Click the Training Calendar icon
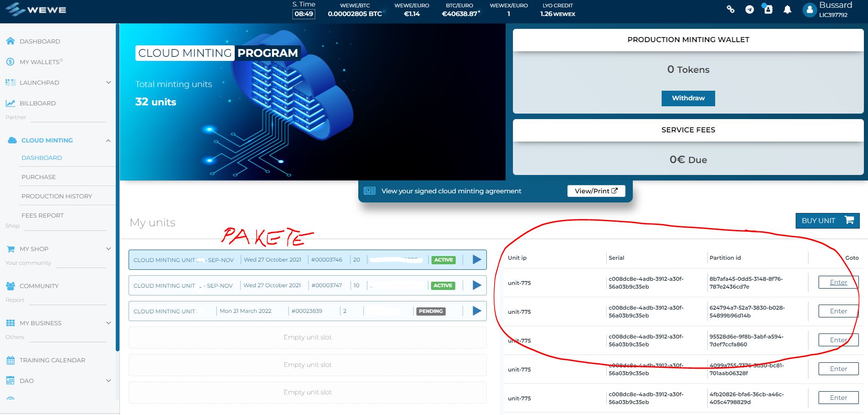Image resolution: width=868 pixels, height=415 pixels. point(11,360)
